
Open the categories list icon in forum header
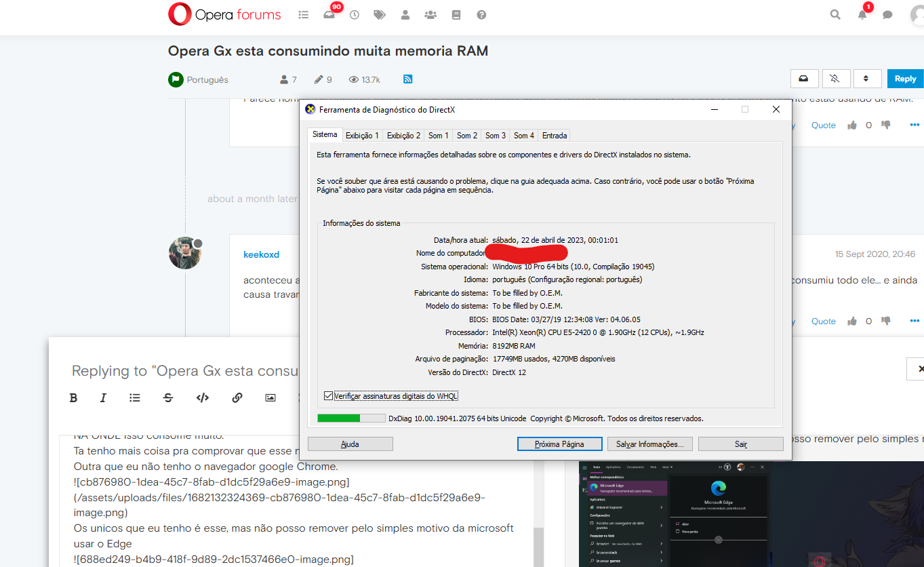click(304, 14)
